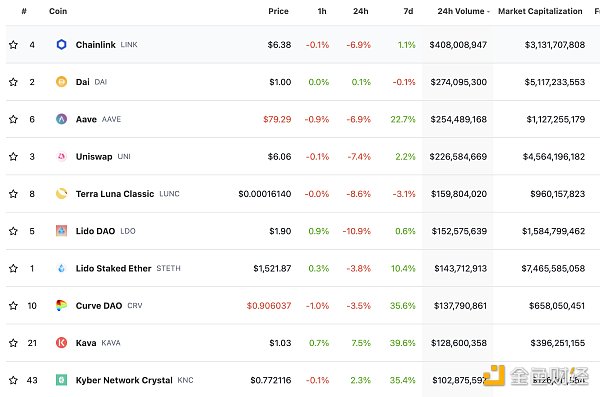
Task: Click the Dai coin logo
Action: tap(61, 82)
